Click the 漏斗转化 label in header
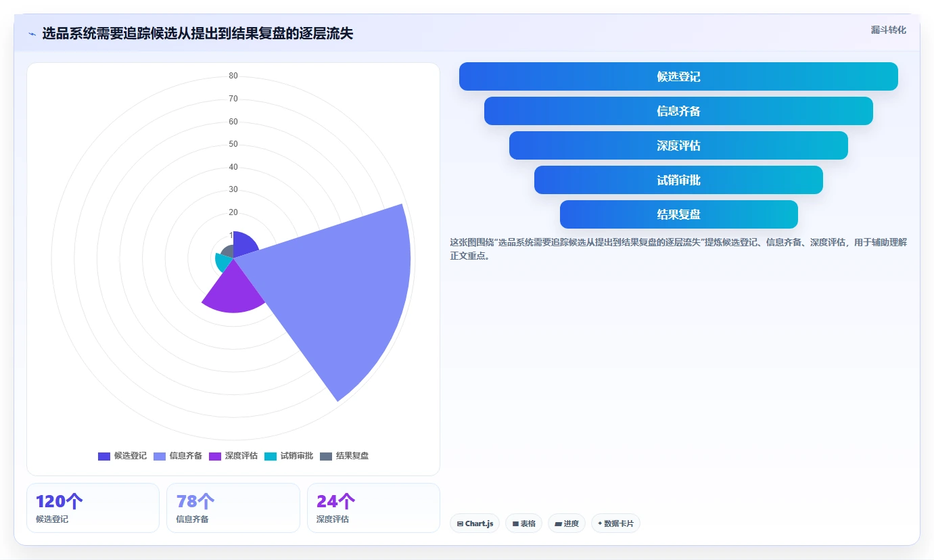The height and width of the screenshot is (560, 934). coord(888,30)
